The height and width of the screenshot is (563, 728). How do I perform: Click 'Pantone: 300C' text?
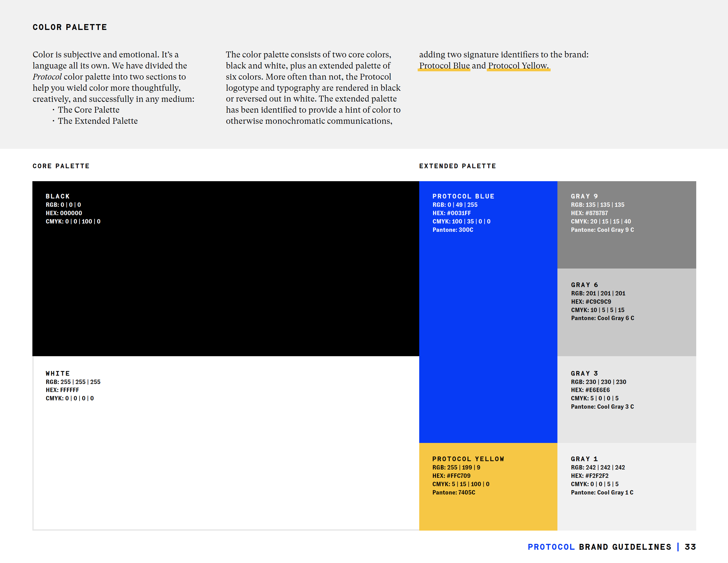(453, 230)
